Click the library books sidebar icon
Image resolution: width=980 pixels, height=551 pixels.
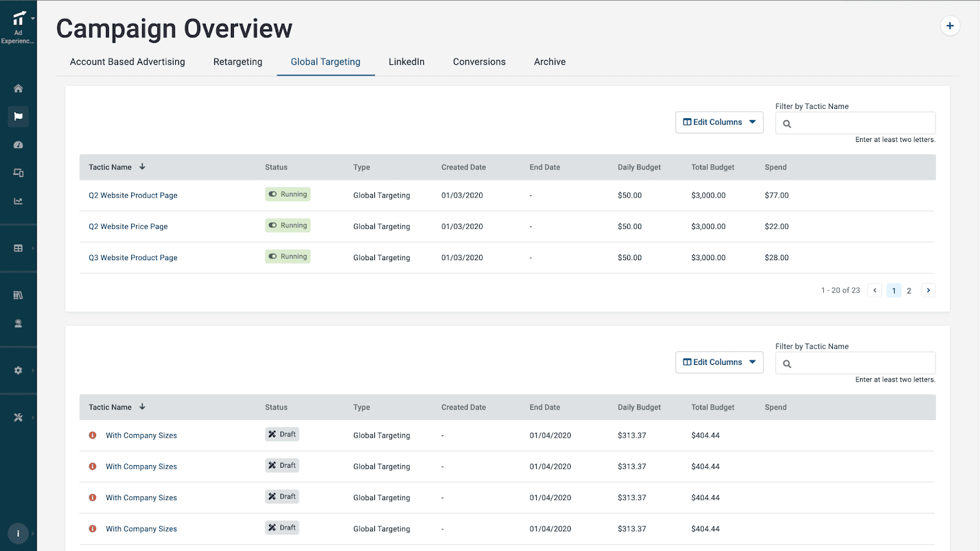coord(18,295)
